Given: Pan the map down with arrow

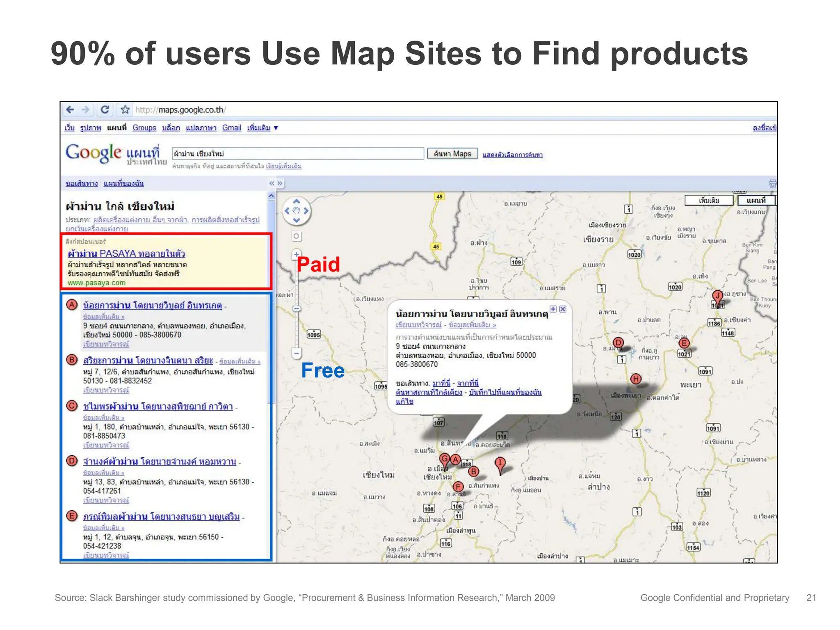Looking at the screenshot, I should tap(297, 220).
